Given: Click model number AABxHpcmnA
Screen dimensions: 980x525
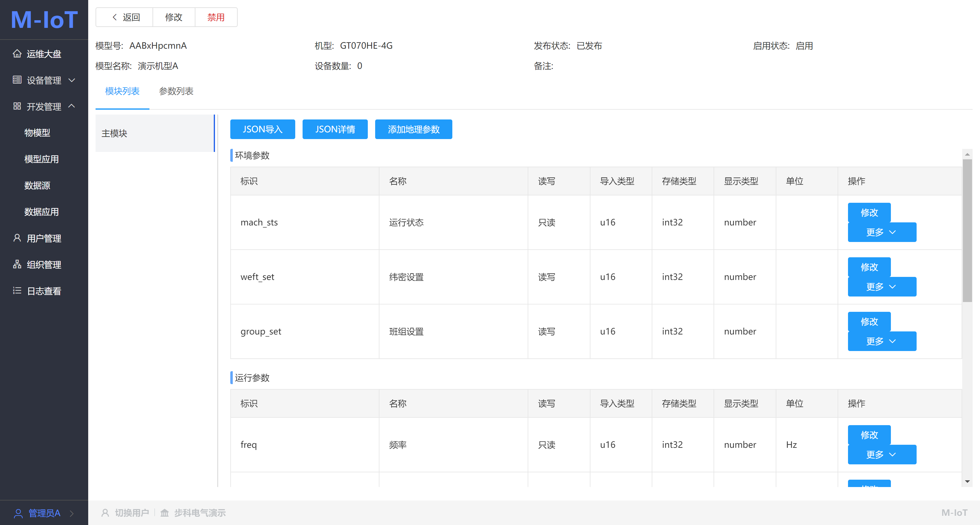Looking at the screenshot, I should click(158, 46).
